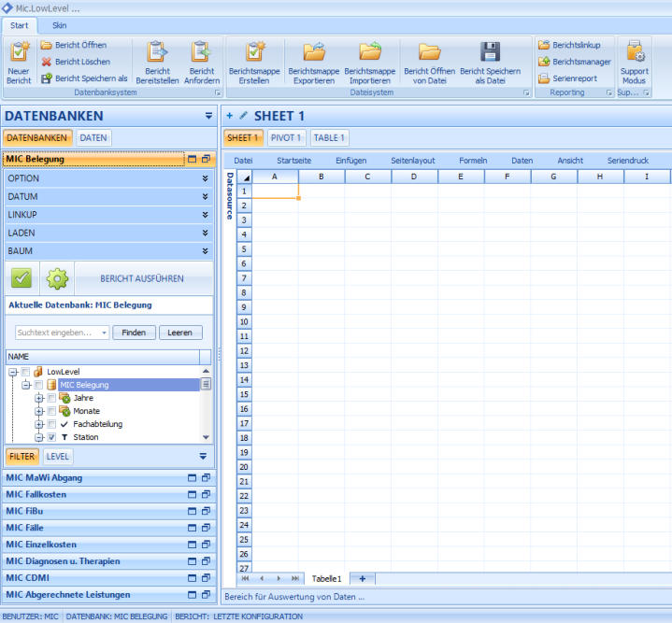672x623 pixels.
Task: Open the Berichtsmanager
Action: point(574,62)
